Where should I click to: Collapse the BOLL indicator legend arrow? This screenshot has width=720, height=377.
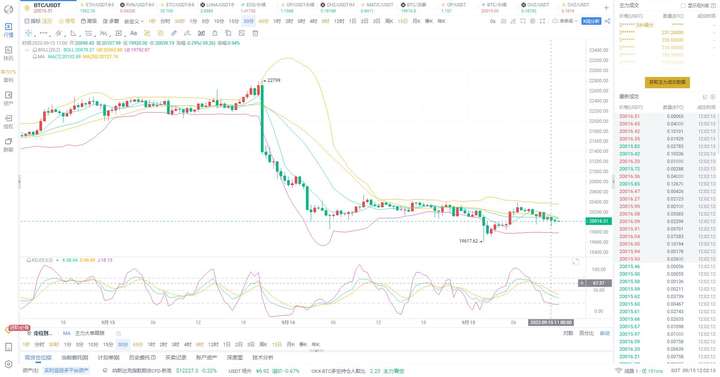point(28,50)
